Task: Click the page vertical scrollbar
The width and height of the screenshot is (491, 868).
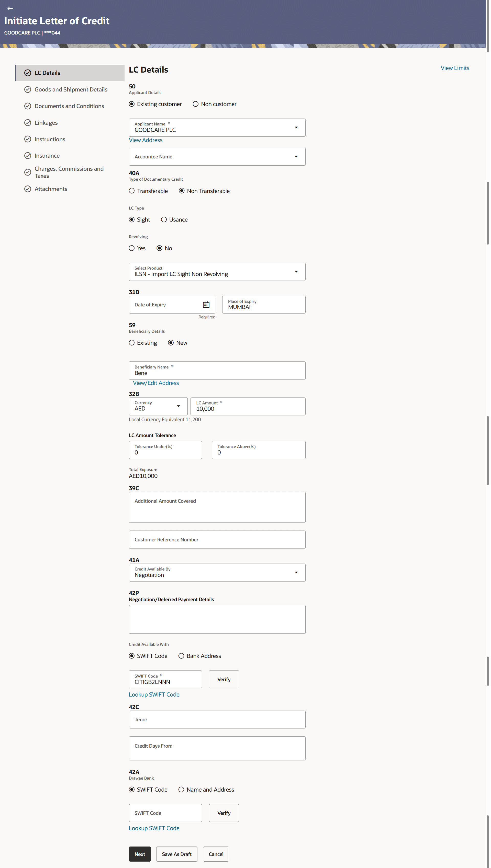Action: [x=487, y=212]
